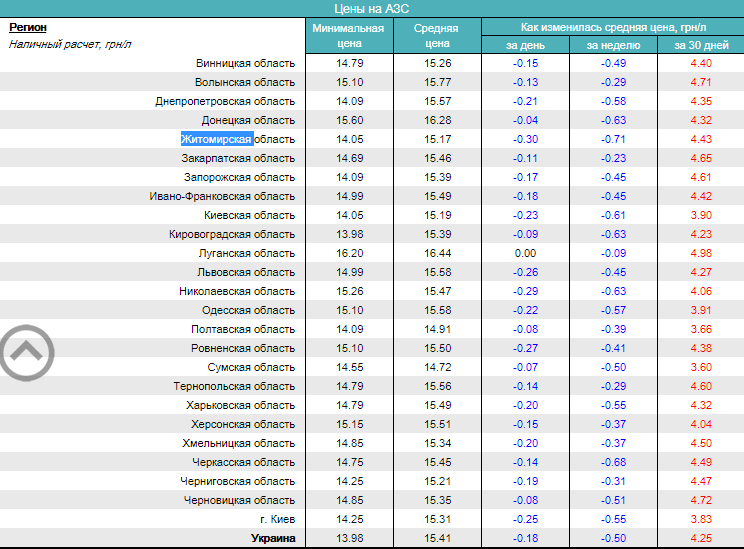
Task: Click the Цены на АЗС table title
Action: pos(371,8)
